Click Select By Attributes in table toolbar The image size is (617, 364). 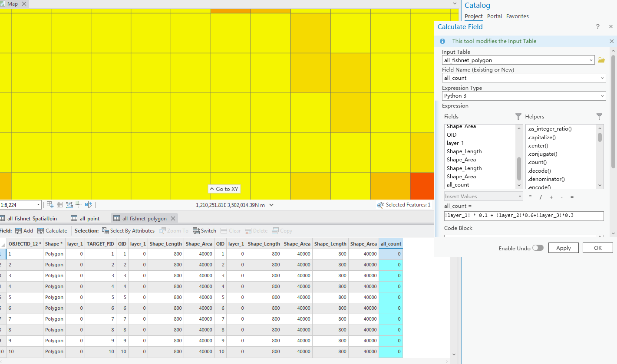click(x=128, y=231)
